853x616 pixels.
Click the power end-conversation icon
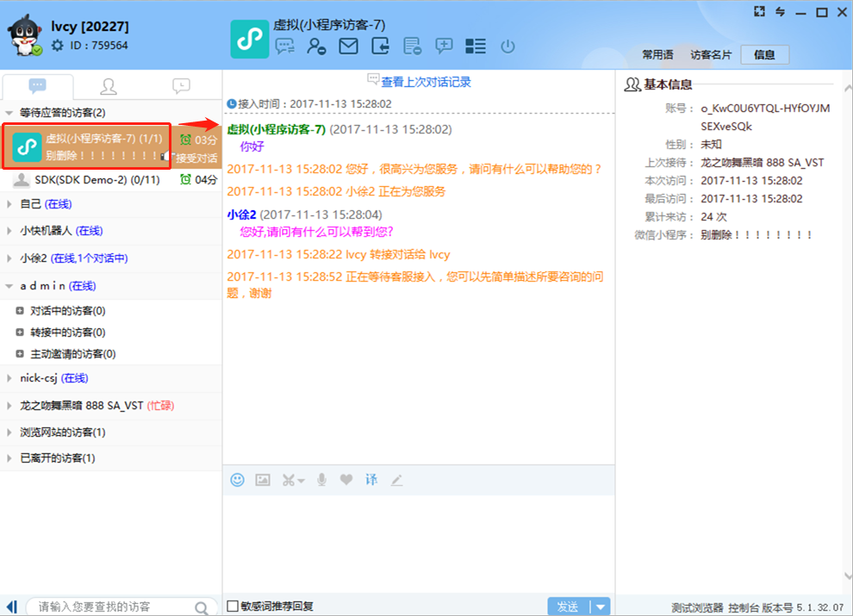coord(507,47)
